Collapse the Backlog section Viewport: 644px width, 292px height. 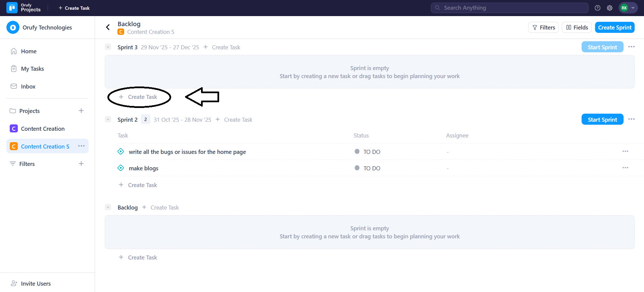[108, 207]
